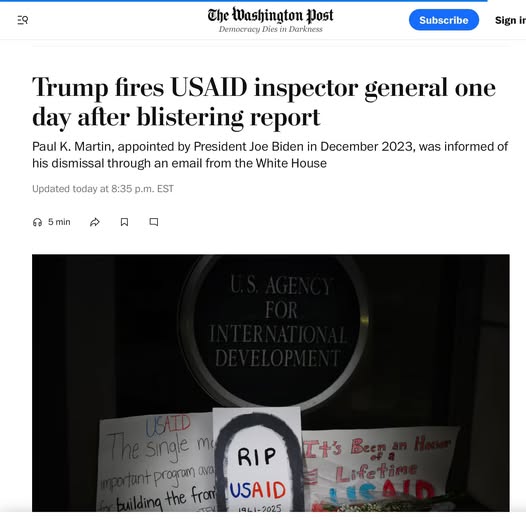Play the article audio via headphones icon
This screenshot has width=526, height=522.
[x=37, y=222]
